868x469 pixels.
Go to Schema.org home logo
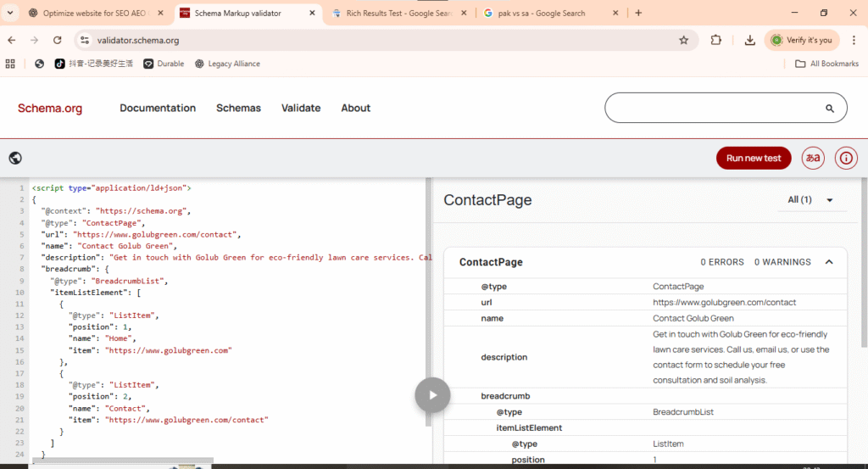50,108
